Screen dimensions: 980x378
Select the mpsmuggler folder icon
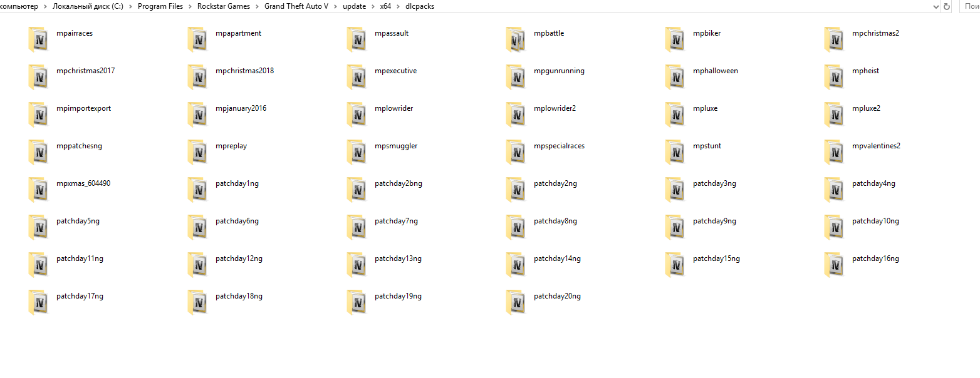coord(357,153)
